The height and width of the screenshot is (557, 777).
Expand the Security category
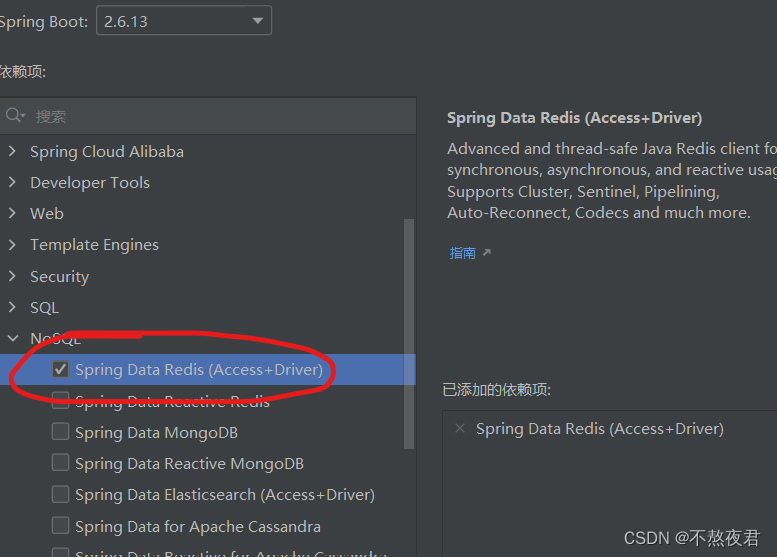[x=12, y=276]
